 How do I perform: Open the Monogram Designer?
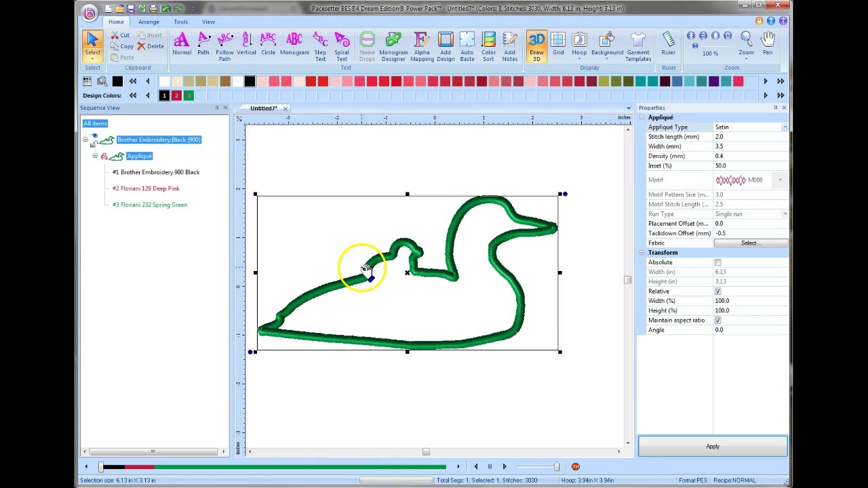coord(393,46)
